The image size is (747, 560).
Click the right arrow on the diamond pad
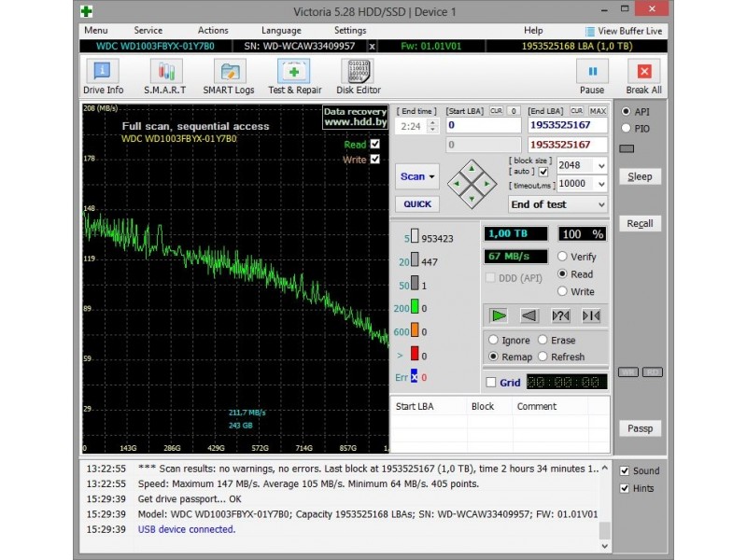click(x=486, y=183)
